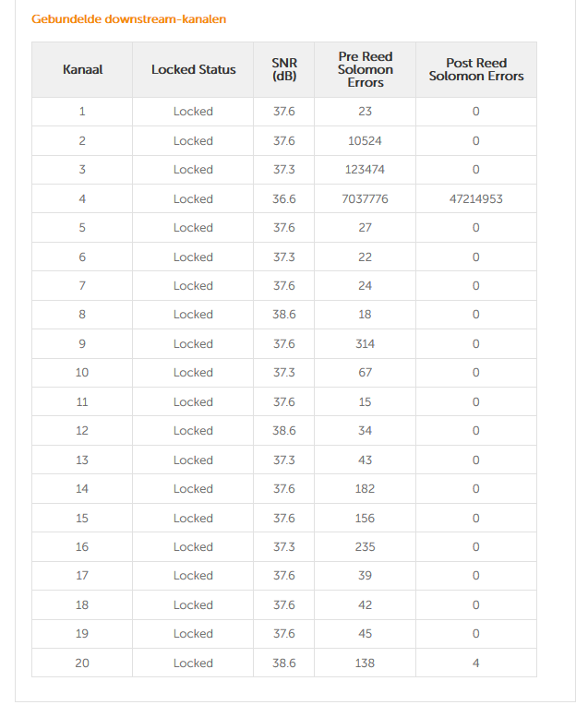Click the SNR (dB) column header
The height and width of the screenshot is (705, 588).
point(283,69)
